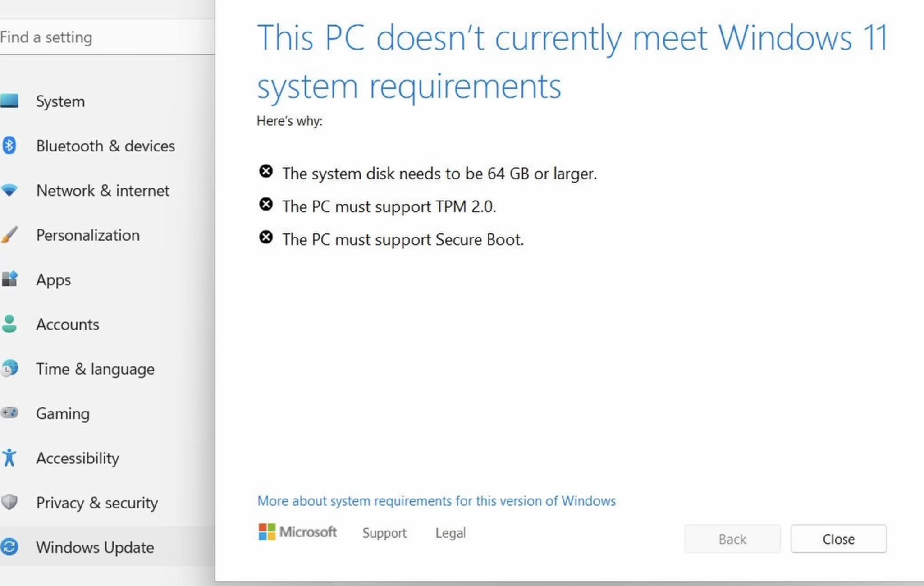Image resolution: width=924 pixels, height=586 pixels.
Task: Go to Privacy & security settings
Action: [97, 503]
